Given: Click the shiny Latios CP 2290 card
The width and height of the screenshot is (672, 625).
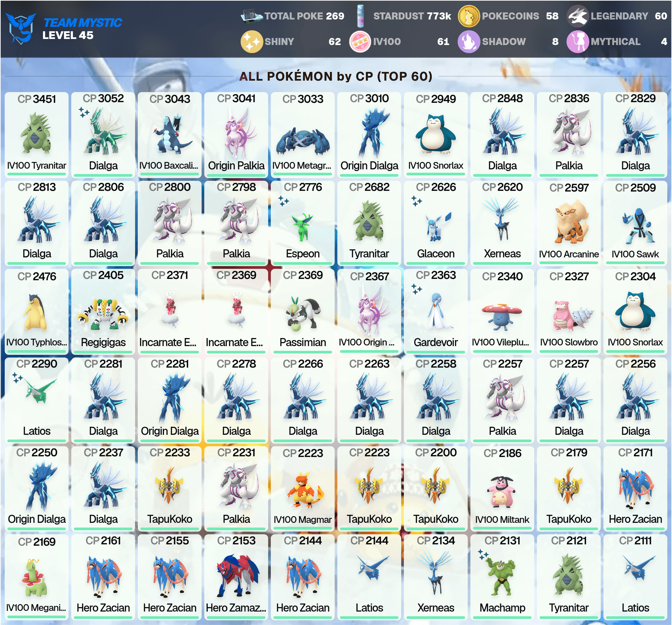Looking at the screenshot, I should click(37, 400).
